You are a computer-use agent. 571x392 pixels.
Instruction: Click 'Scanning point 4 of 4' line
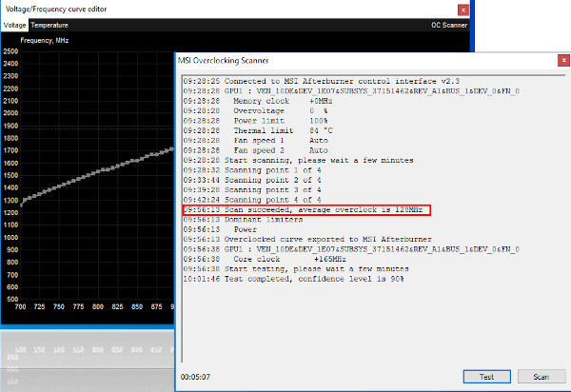coord(252,200)
